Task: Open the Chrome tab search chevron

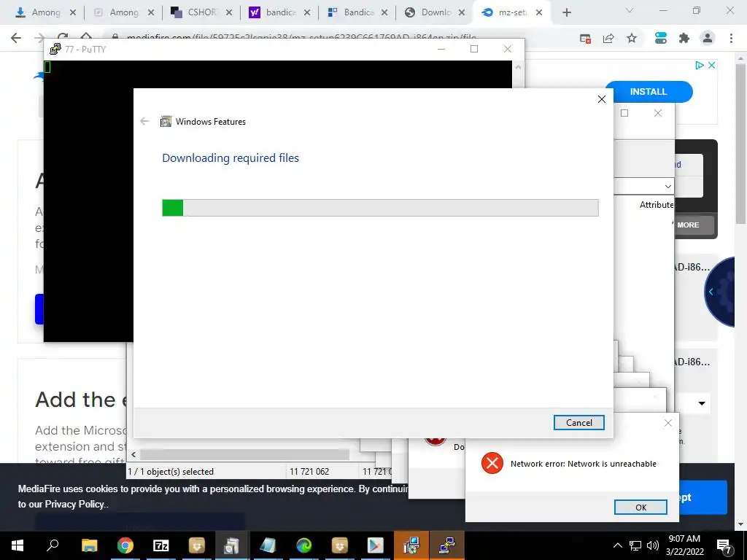Action: (x=630, y=10)
